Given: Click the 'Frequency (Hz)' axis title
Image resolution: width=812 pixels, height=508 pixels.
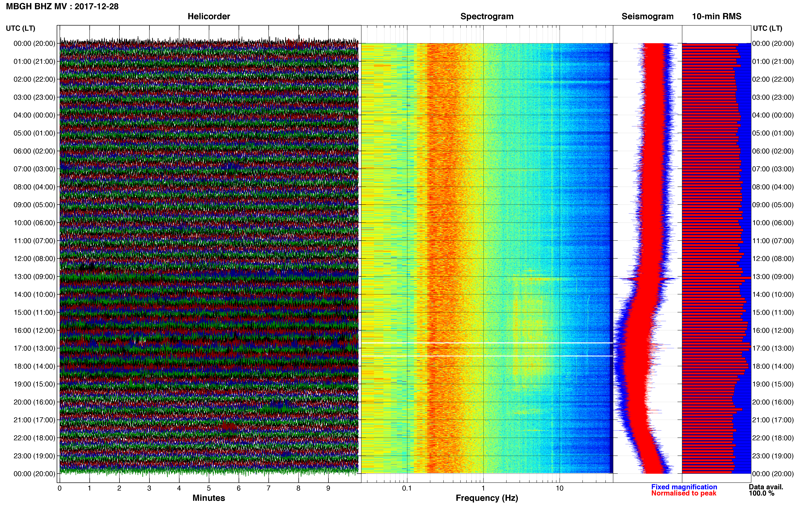Looking at the screenshot, I should [x=487, y=498].
